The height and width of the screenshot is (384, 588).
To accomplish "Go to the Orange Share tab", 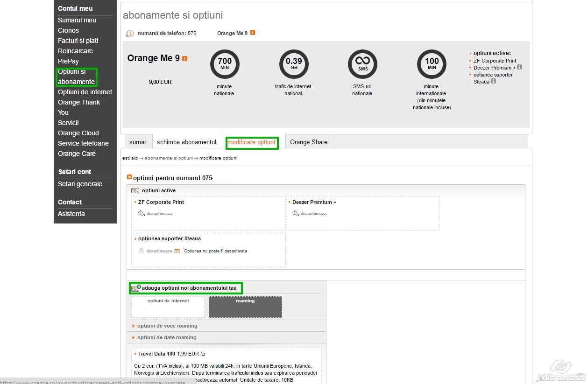I will pyautogui.click(x=309, y=142).
